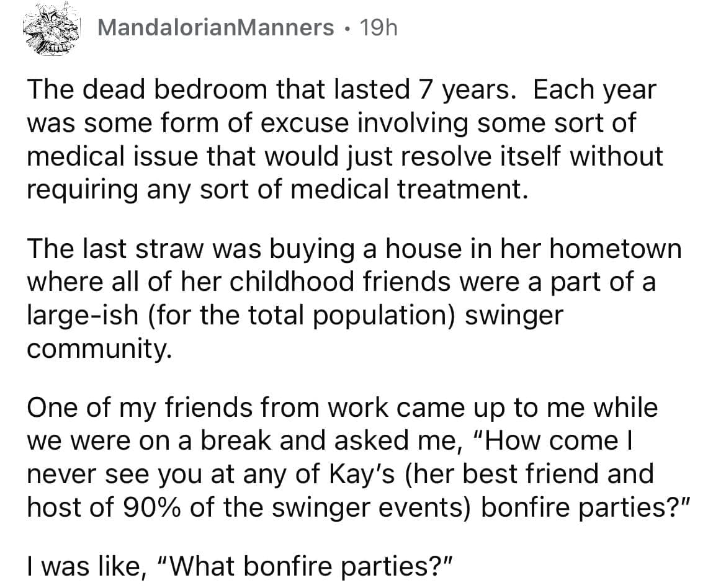Viewport: 726px width, 588px height.
Task: Click the paragraph mentioning friends from work
Action: pyautogui.click(x=341, y=459)
